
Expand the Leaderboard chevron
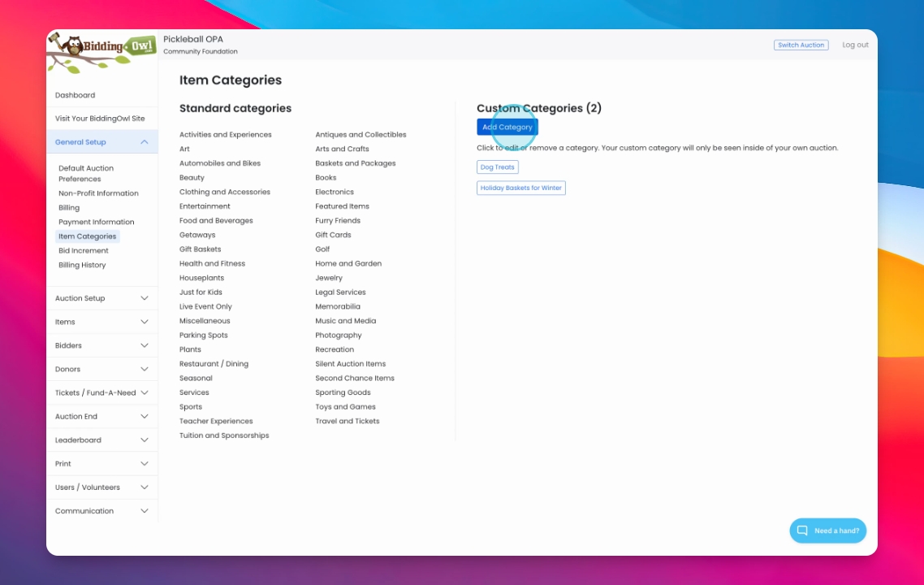click(x=145, y=440)
